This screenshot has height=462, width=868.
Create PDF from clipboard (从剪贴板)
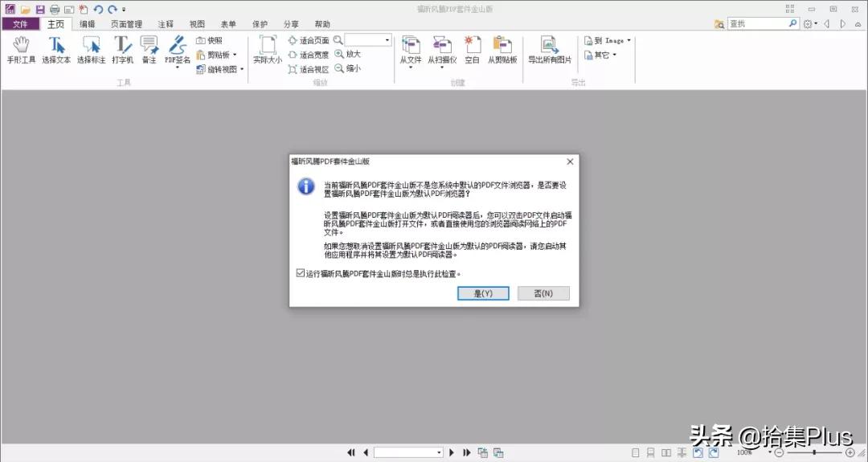[x=502, y=50]
